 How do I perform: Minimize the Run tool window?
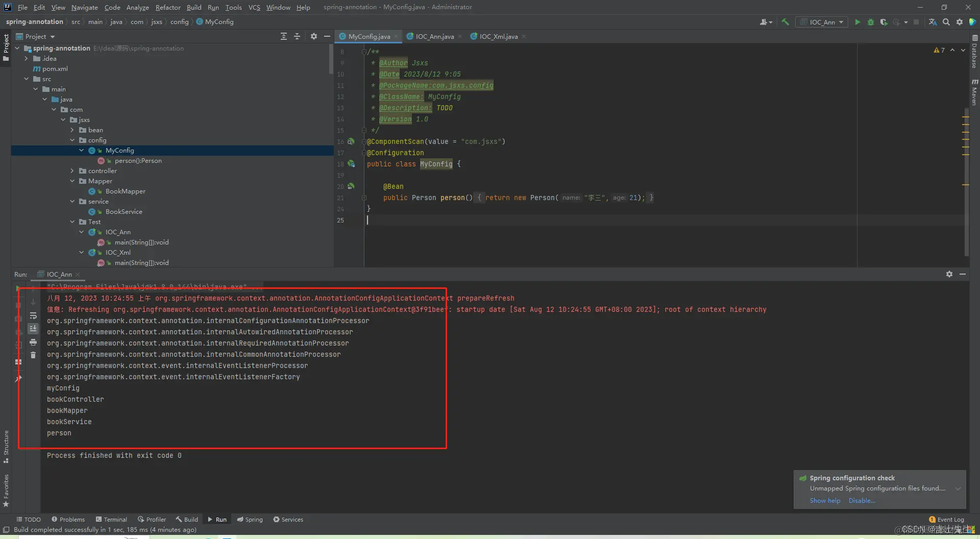963,274
